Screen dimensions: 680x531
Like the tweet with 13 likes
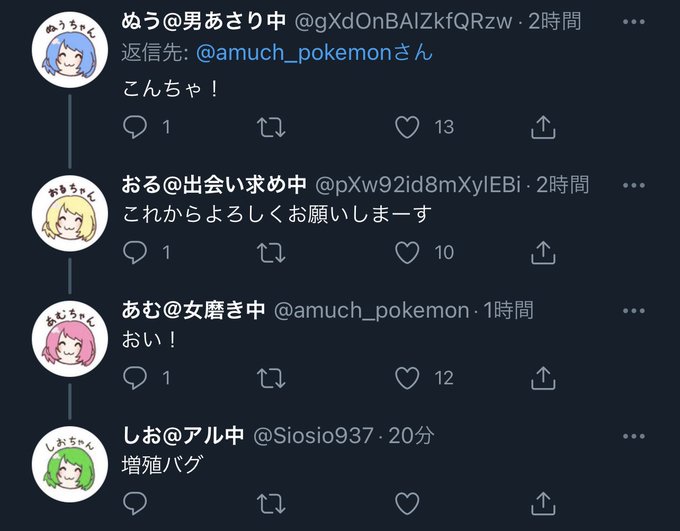point(407,127)
